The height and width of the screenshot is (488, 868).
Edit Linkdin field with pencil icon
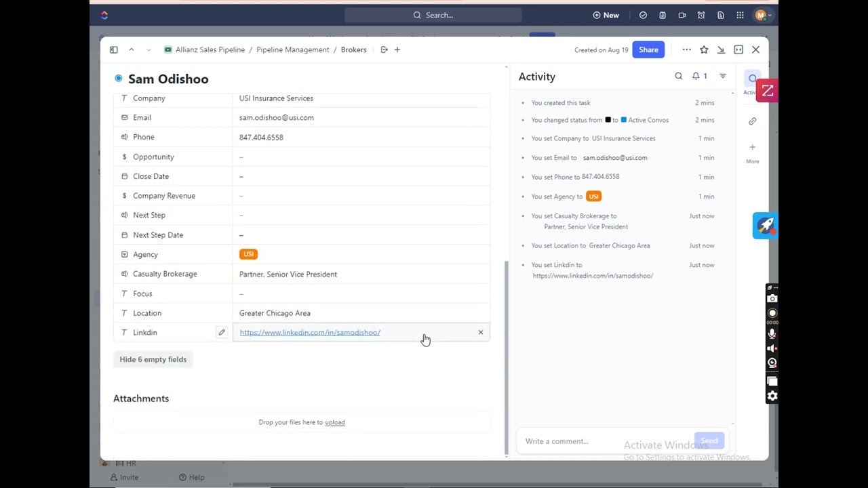click(222, 333)
